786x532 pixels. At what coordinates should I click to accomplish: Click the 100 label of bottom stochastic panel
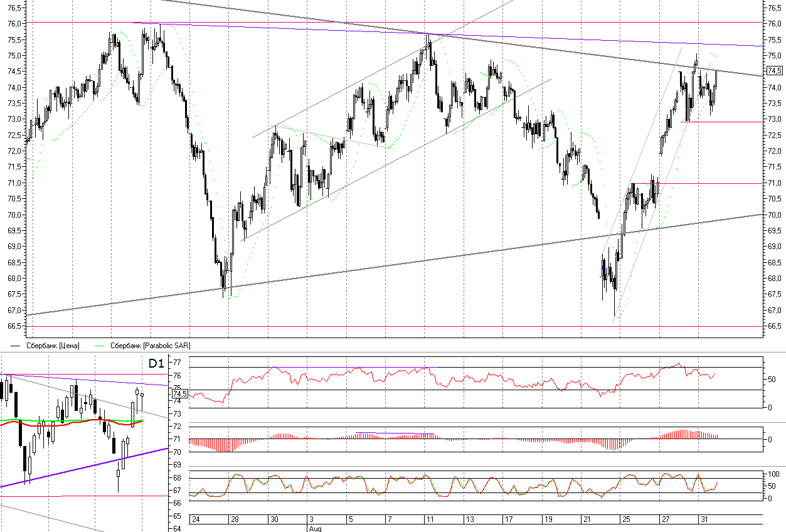773,474
